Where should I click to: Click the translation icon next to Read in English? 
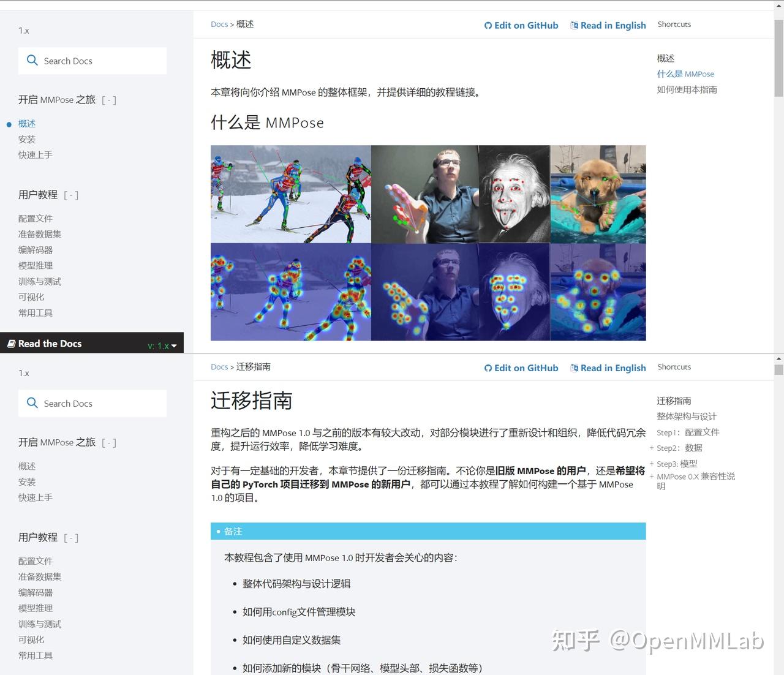575,26
